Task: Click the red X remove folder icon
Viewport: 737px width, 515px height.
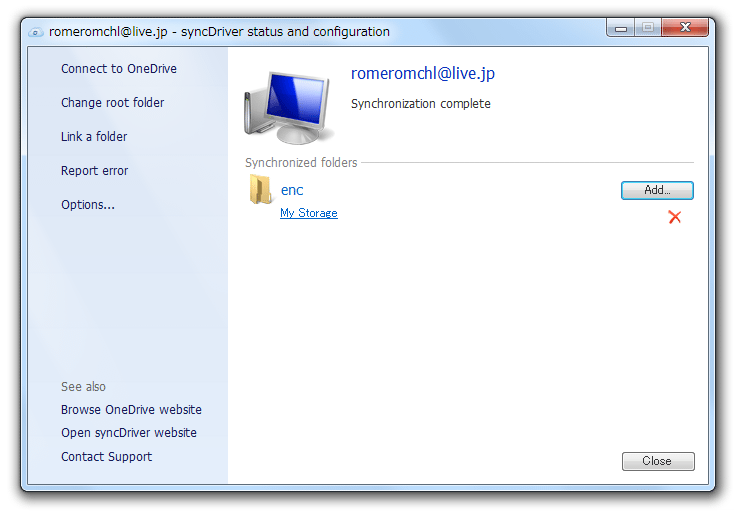Action: click(674, 217)
